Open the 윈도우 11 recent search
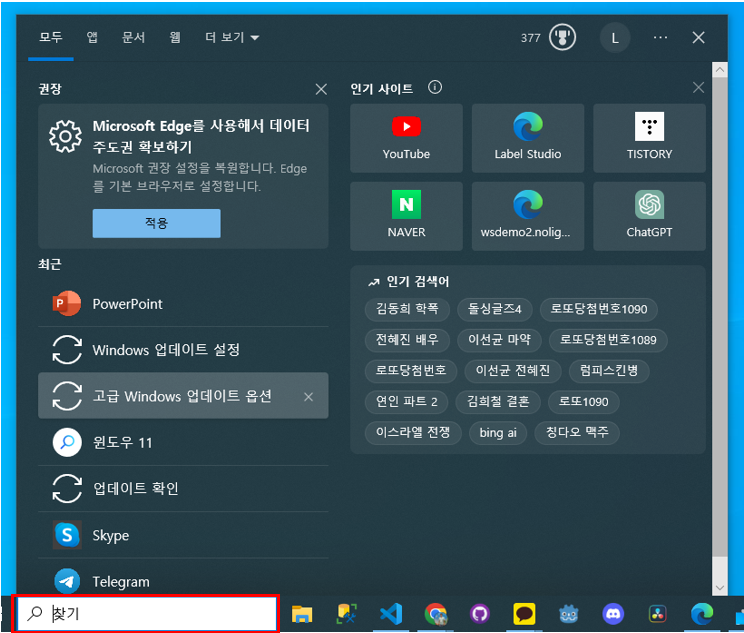Image resolution: width=744 pixels, height=633 pixels. (x=183, y=442)
